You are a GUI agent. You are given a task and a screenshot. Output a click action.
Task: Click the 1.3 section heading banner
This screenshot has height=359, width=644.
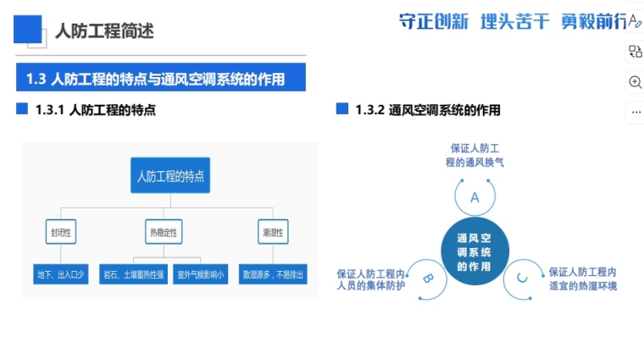160,79
